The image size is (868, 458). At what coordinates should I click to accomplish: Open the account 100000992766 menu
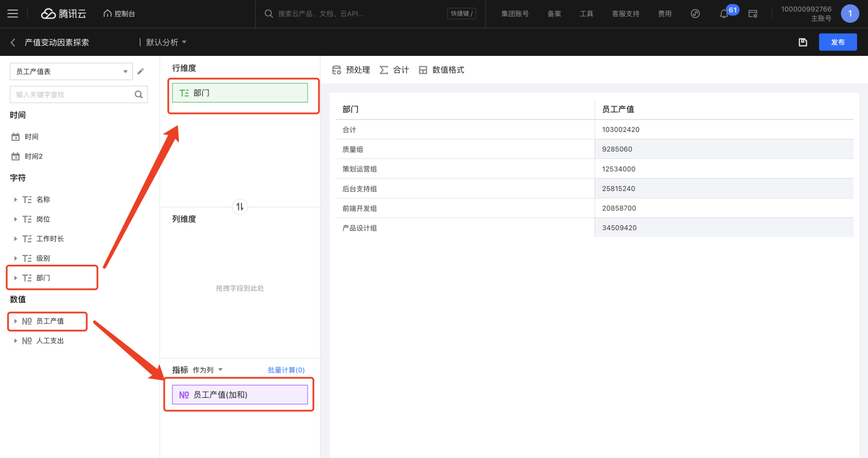(x=806, y=14)
